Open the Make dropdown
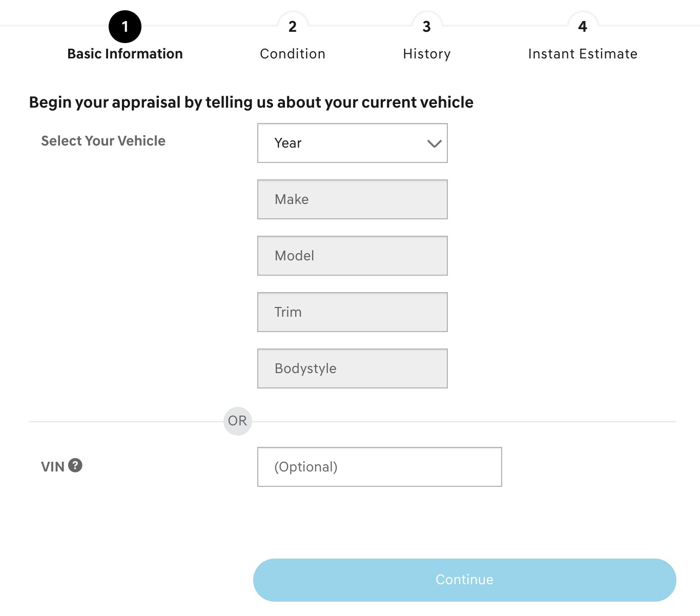The image size is (700, 616). pyautogui.click(x=353, y=199)
